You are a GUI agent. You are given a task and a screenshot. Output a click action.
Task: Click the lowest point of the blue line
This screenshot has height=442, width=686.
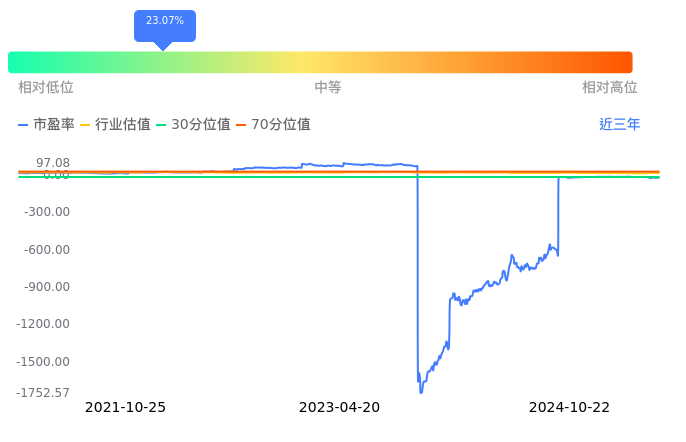[421, 391]
